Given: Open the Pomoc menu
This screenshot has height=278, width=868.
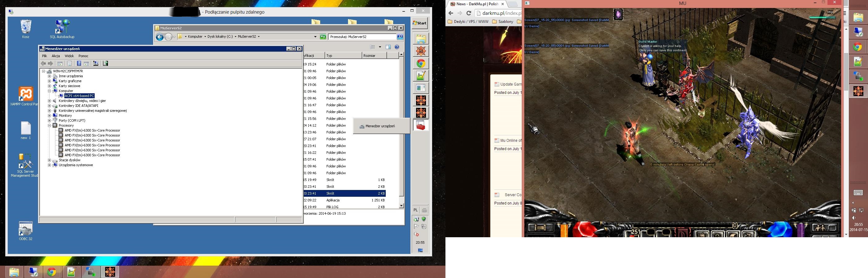Looking at the screenshot, I should [x=83, y=56].
